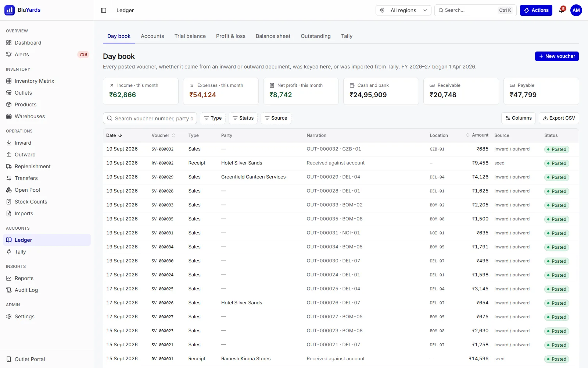Open Tally in the sidebar
588x368 pixels.
[x=47, y=252]
